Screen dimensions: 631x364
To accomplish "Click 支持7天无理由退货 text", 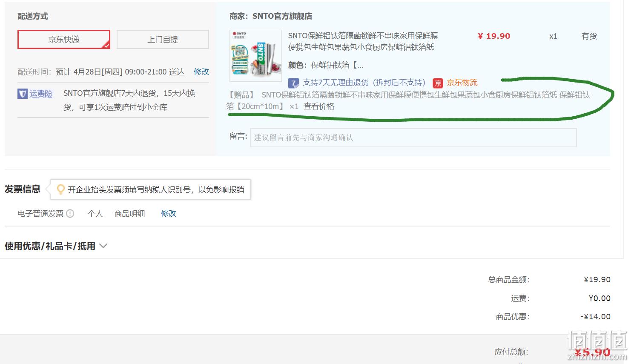I will tap(364, 83).
